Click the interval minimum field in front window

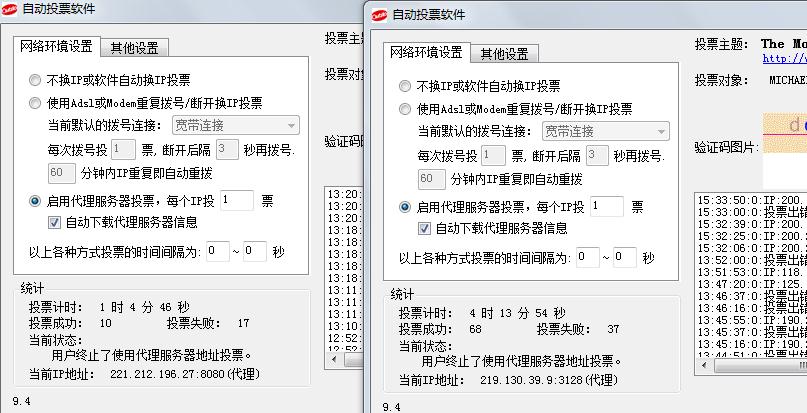point(588,257)
